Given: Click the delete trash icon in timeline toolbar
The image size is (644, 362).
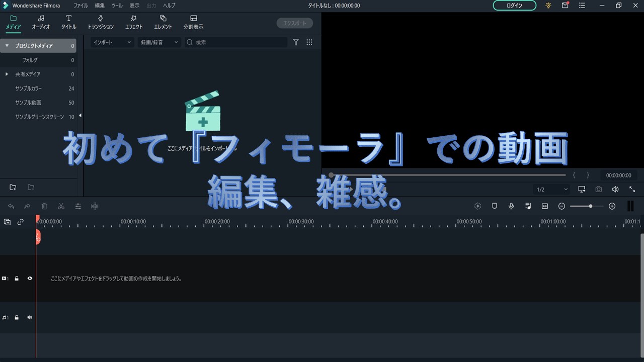Looking at the screenshot, I should (44, 206).
